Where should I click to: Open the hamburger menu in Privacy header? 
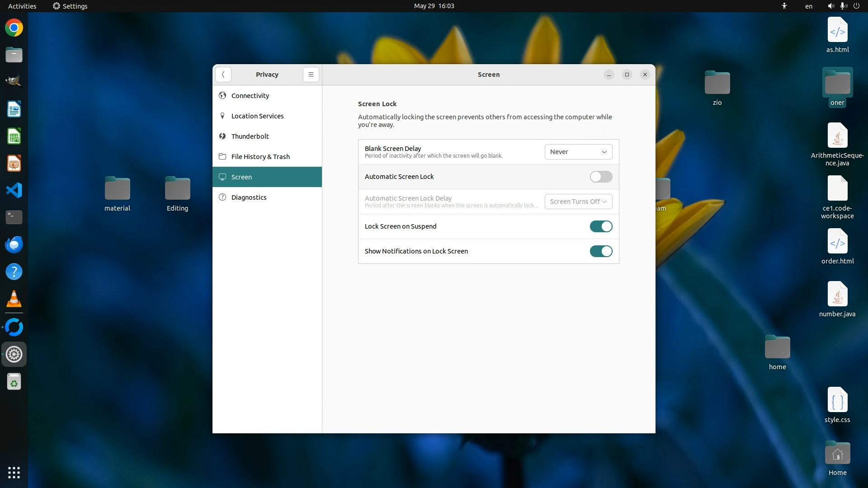click(x=311, y=75)
